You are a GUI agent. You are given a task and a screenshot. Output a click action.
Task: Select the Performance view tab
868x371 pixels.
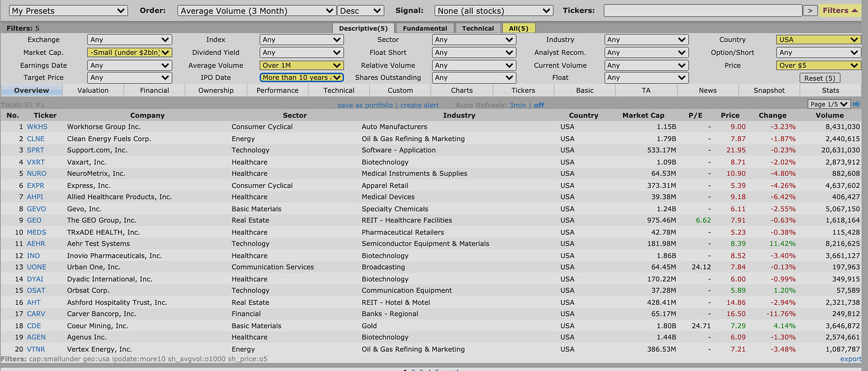click(277, 91)
